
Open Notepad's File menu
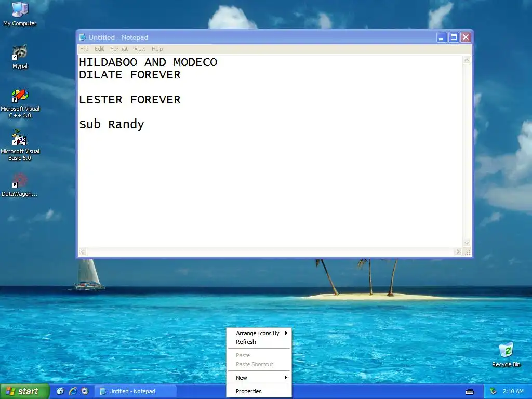pos(84,49)
